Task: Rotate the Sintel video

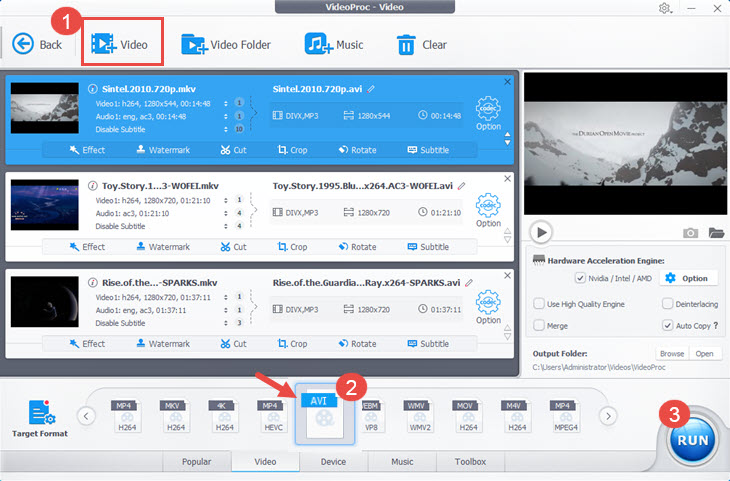Action: [358, 150]
